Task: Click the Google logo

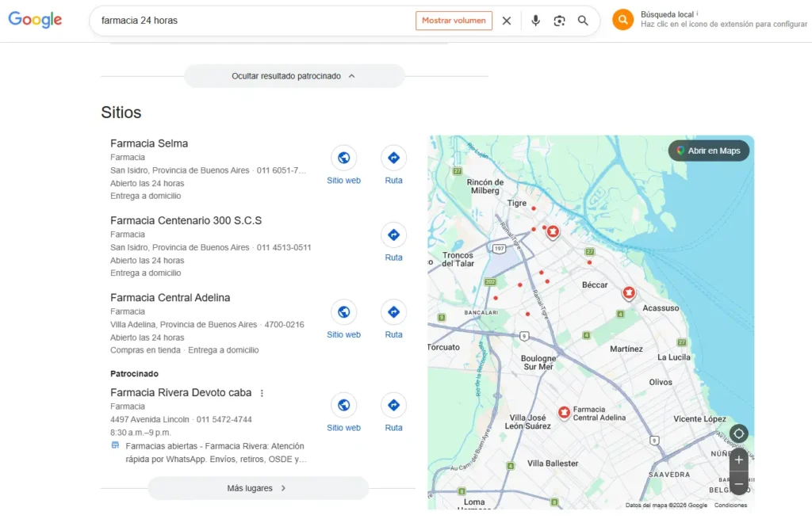Action: (35, 20)
